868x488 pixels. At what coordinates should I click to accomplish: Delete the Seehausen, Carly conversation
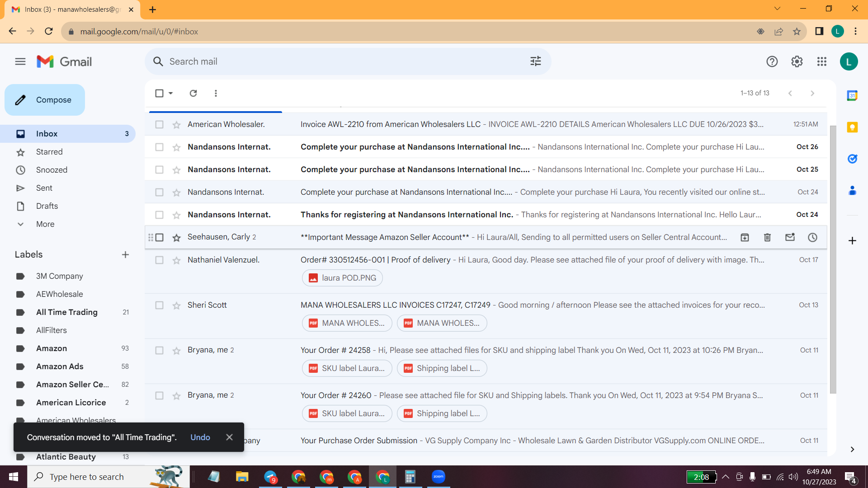click(767, 237)
